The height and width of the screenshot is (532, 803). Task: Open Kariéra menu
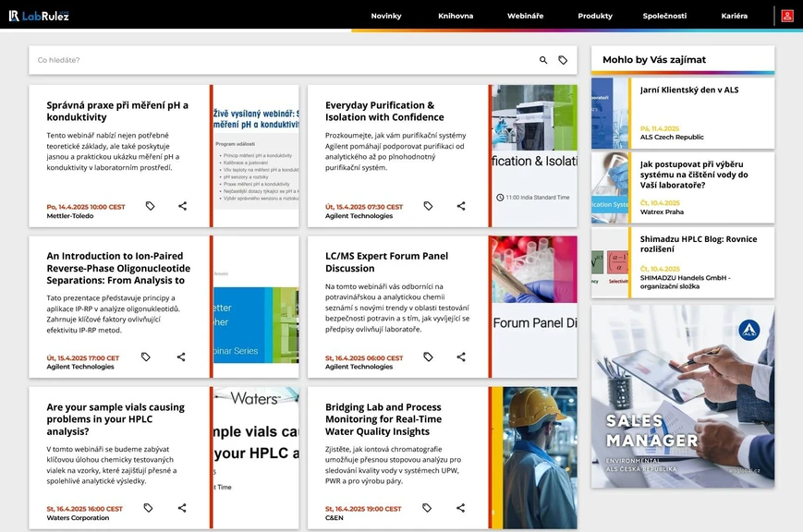pyautogui.click(x=735, y=16)
